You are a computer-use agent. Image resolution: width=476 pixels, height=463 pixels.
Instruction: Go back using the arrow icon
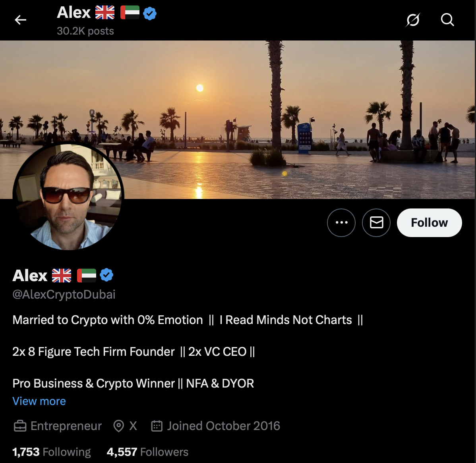[x=20, y=20]
